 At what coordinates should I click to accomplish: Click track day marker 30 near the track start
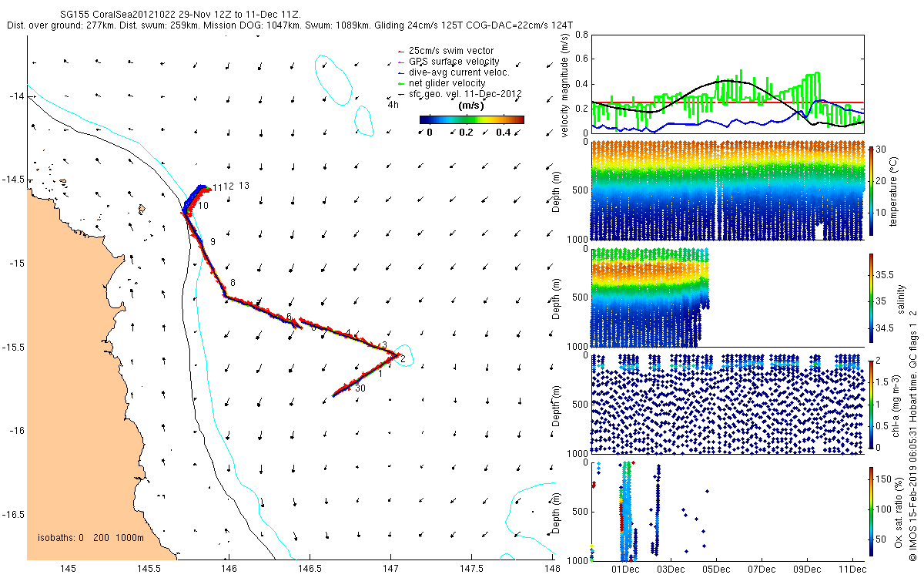[360, 388]
